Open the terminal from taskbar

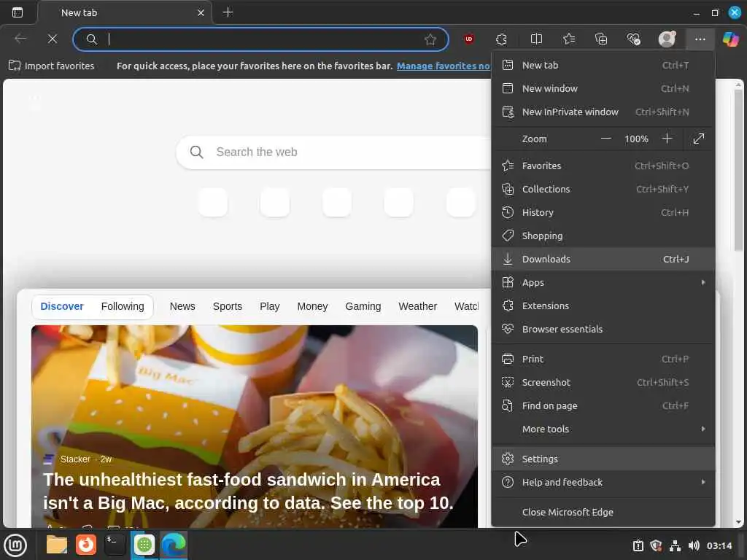[x=115, y=545]
